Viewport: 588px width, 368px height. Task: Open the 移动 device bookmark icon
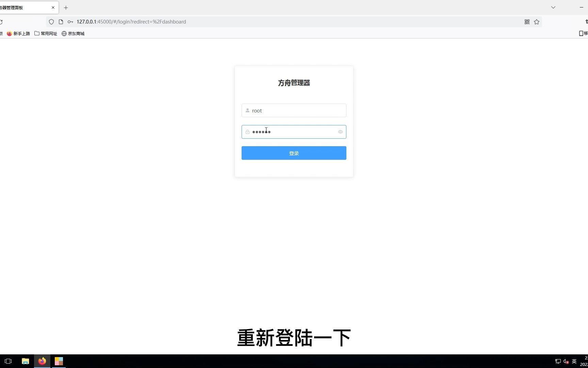point(581,33)
